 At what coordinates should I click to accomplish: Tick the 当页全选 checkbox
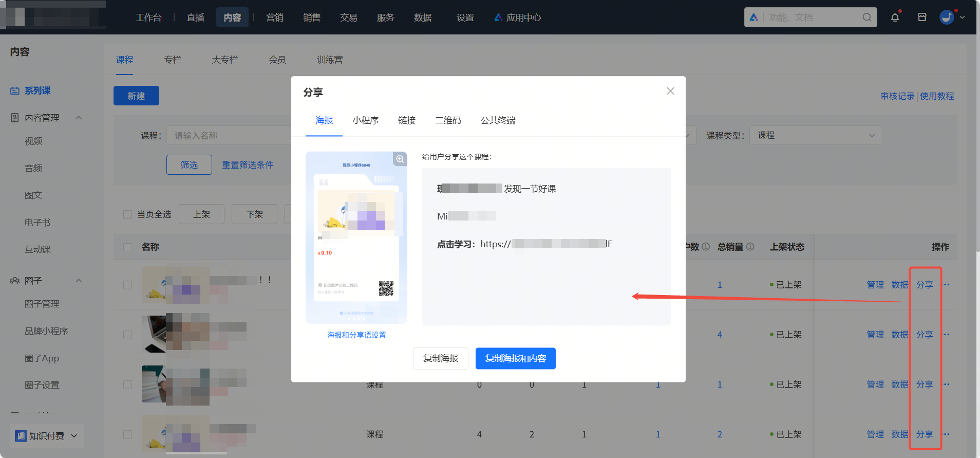click(128, 214)
